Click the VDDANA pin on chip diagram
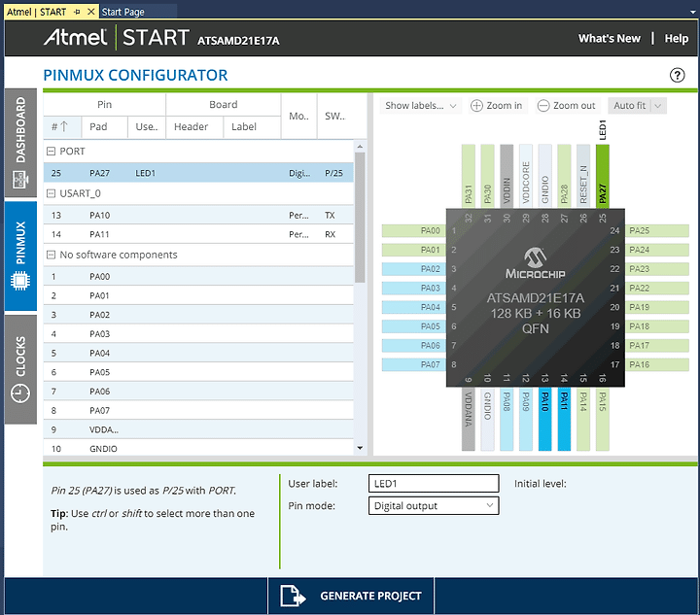Viewport: 700px width, 615px height. 468,419
